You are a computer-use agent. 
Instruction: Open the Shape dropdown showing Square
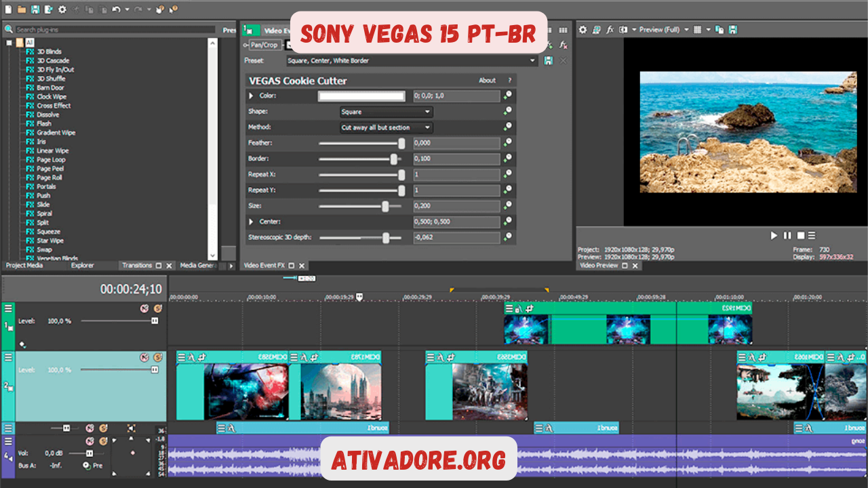[x=387, y=112]
